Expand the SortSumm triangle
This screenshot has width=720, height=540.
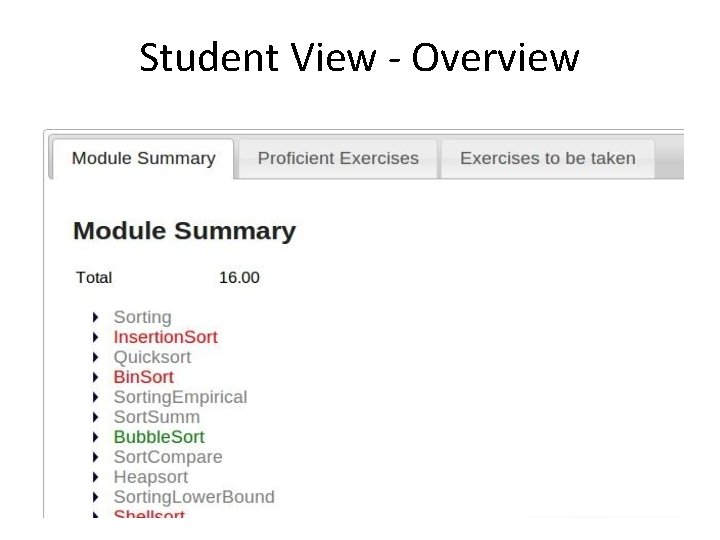click(96, 418)
